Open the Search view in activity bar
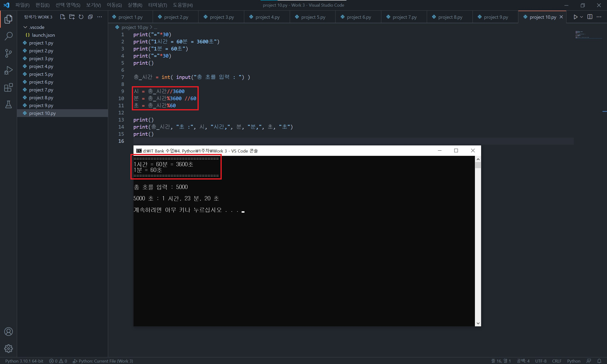The width and height of the screenshot is (607, 364). [8, 36]
